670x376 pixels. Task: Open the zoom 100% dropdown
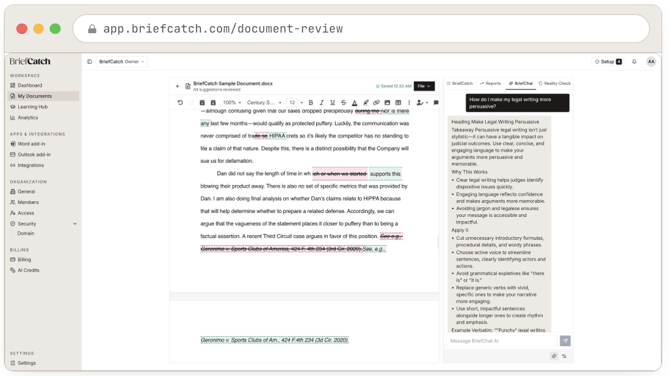(x=232, y=103)
